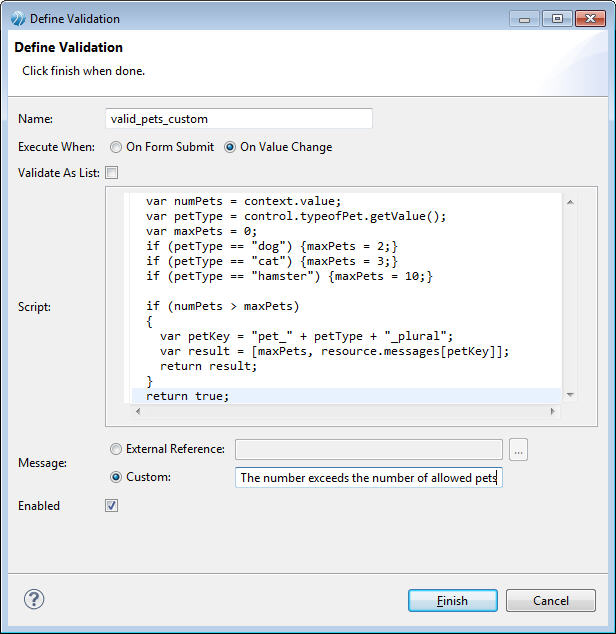The width and height of the screenshot is (616, 634).
Task: Click script editor scroll left arrow
Action: (138, 411)
